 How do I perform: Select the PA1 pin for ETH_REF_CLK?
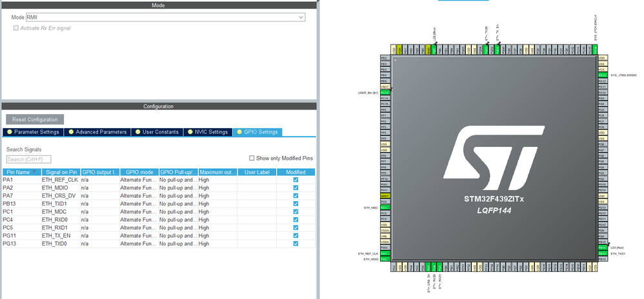(x=385, y=253)
